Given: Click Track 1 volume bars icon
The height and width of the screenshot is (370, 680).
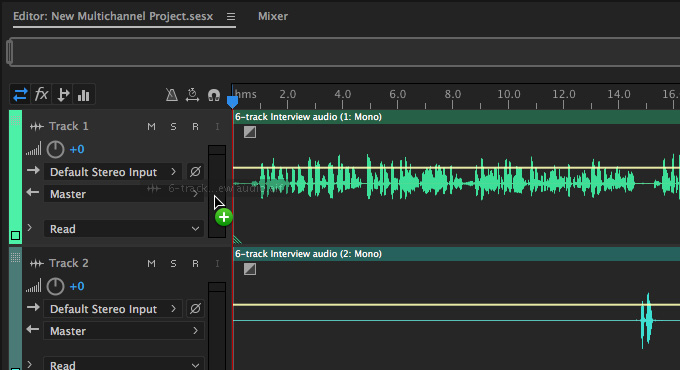Looking at the screenshot, I should click(x=34, y=149).
